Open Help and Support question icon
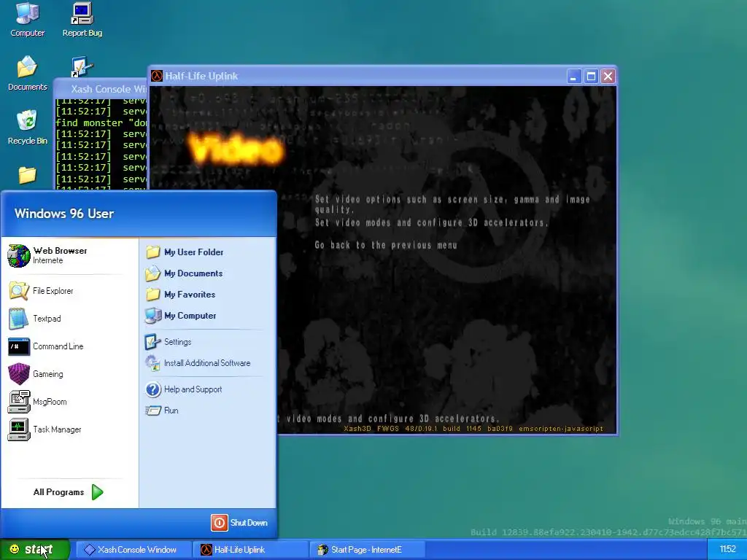Screen dimensions: 747x560 153,389
